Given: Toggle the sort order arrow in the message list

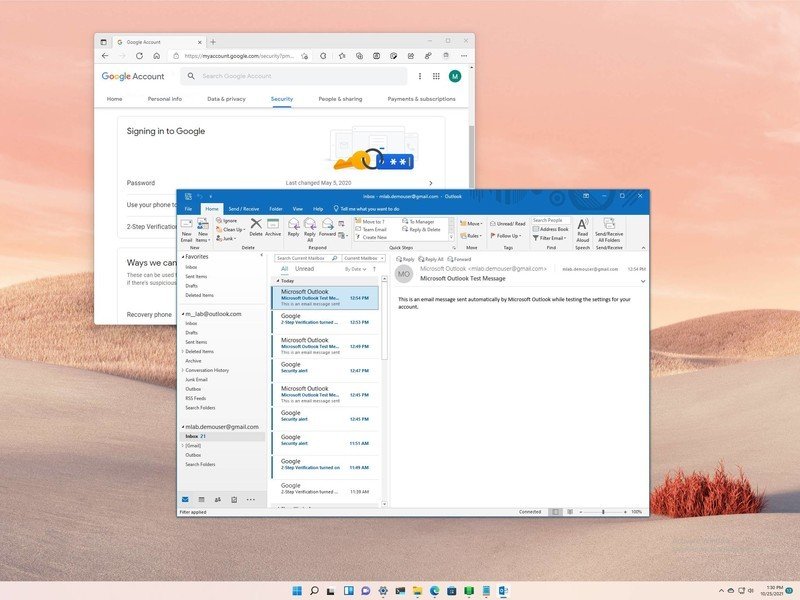Looking at the screenshot, I should [x=374, y=269].
